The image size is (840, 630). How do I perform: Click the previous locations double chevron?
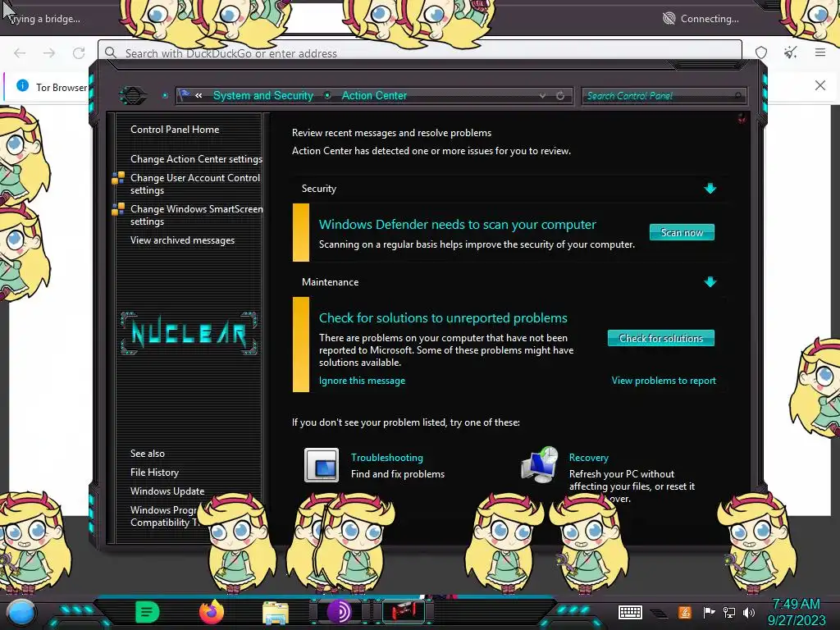[x=199, y=95]
